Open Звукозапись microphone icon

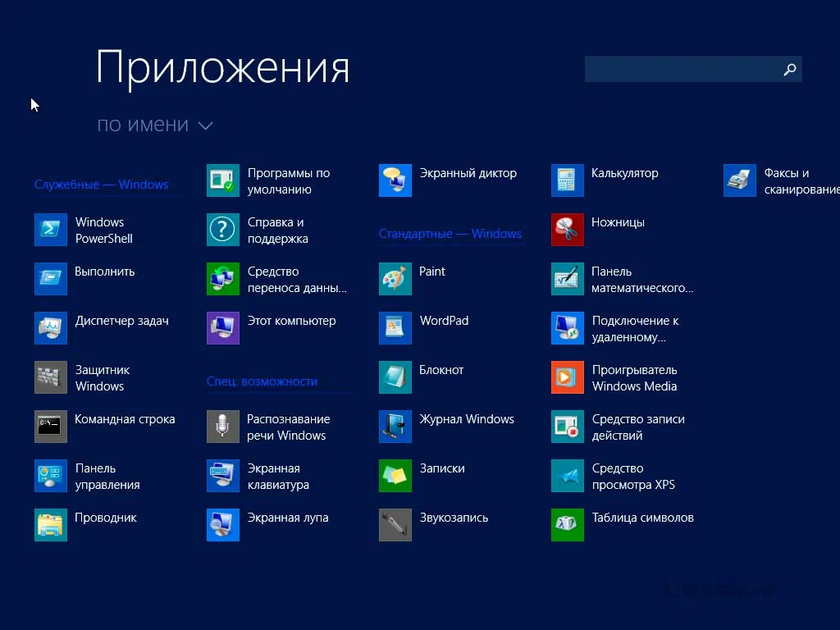point(395,525)
